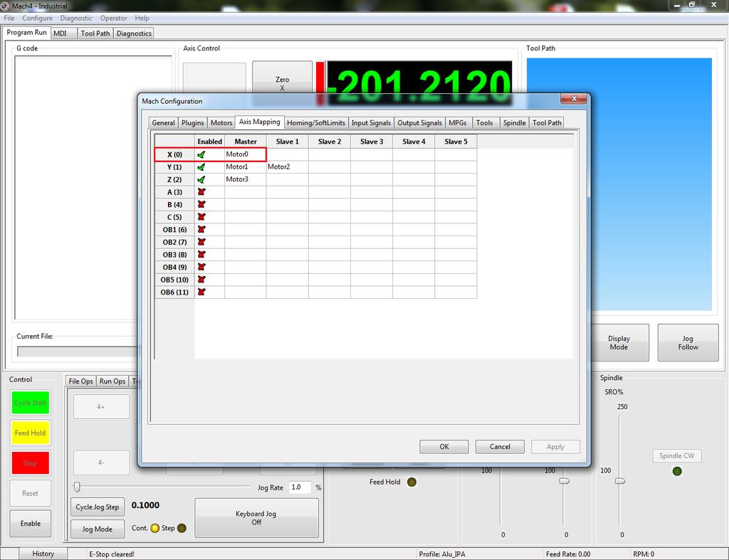The width and height of the screenshot is (729, 560).
Task: Click the Jog Mode button
Action: pos(97,529)
